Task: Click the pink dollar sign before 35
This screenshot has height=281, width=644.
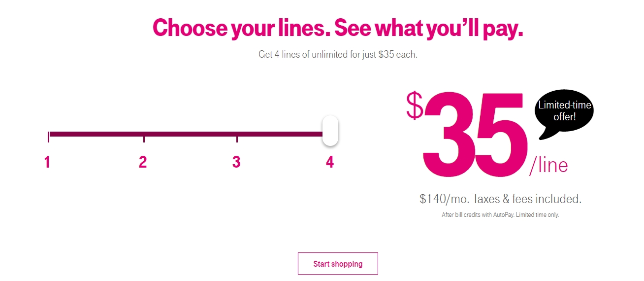Action: pos(415,105)
